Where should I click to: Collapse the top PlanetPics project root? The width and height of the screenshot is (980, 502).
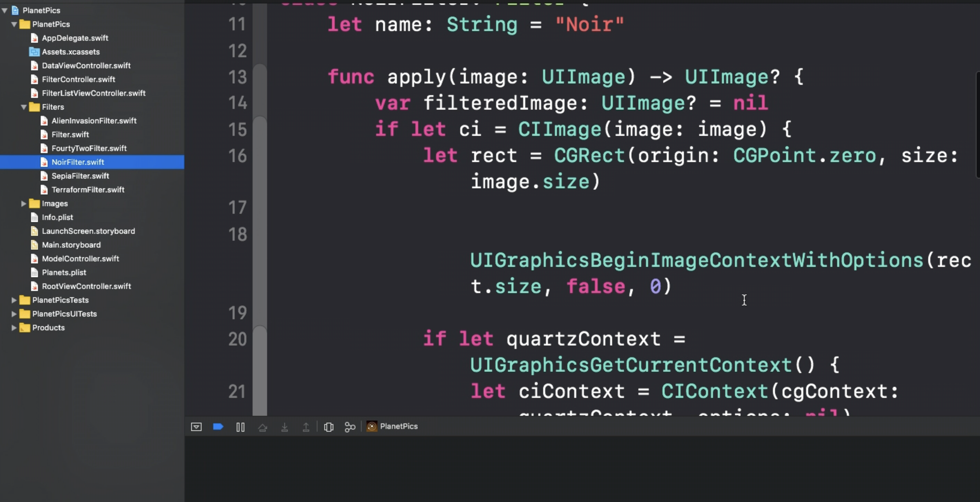click(5, 10)
